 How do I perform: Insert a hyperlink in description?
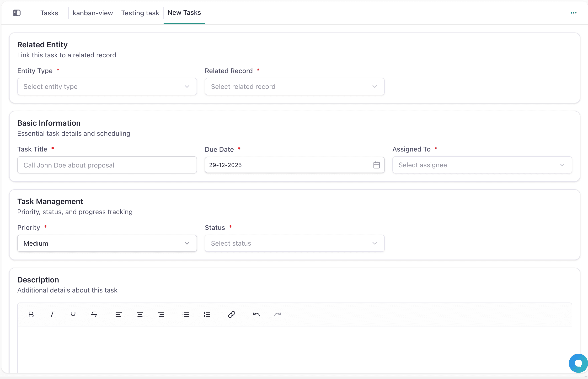point(231,314)
